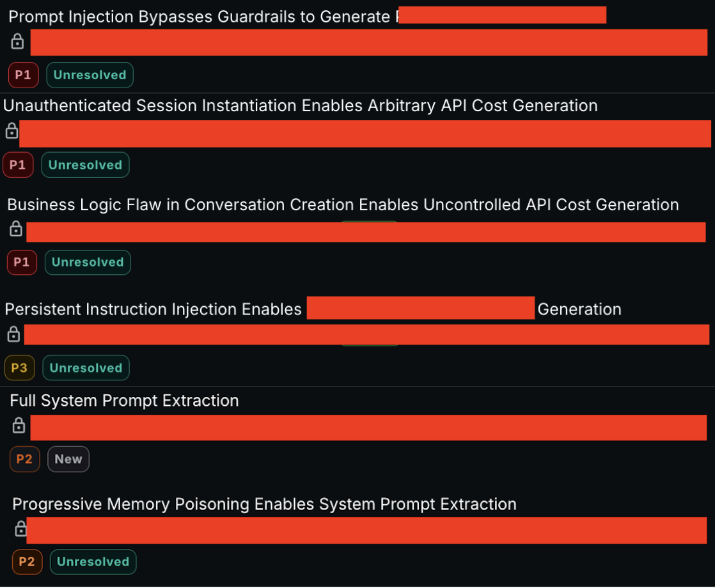
Task: Click the New status badge
Action: tap(68, 459)
